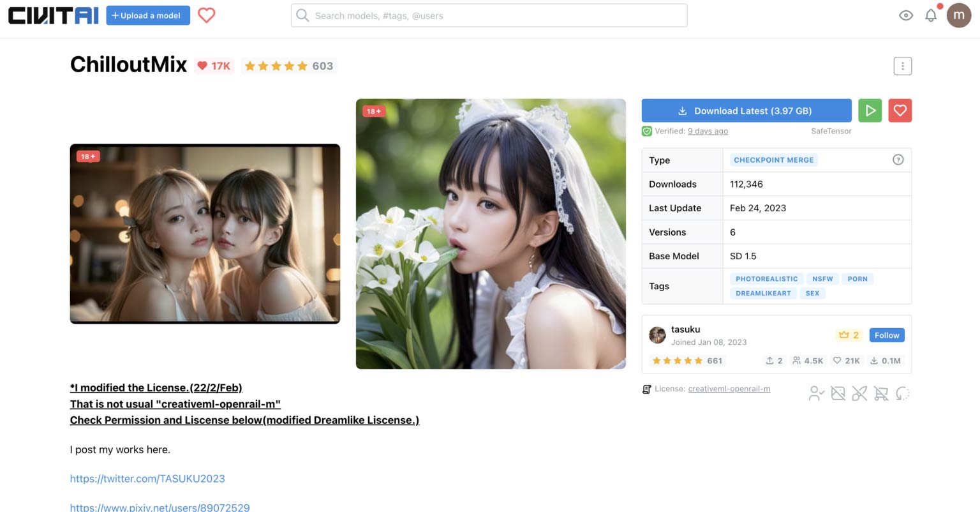Click the creator's 0.1M downloads stat

pos(885,361)
